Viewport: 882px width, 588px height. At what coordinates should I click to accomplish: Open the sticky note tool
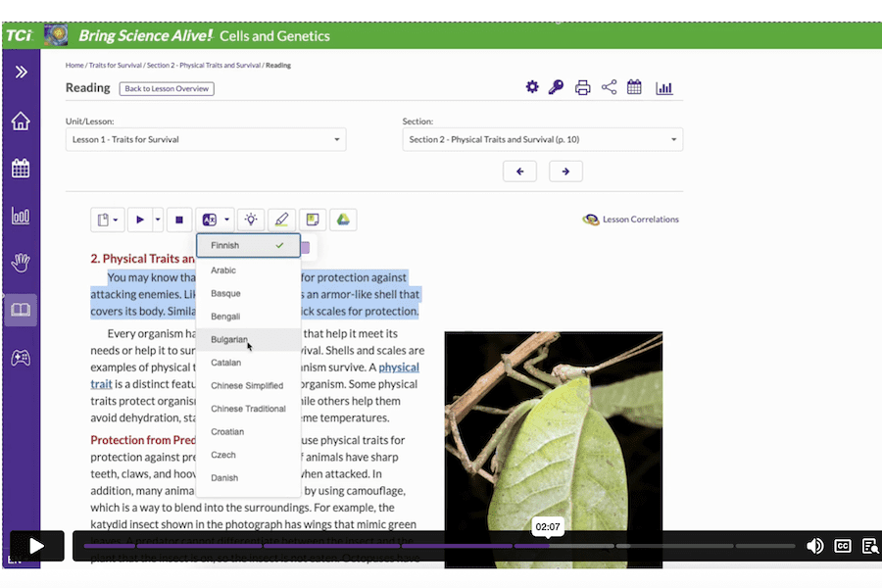pos(313,220)
